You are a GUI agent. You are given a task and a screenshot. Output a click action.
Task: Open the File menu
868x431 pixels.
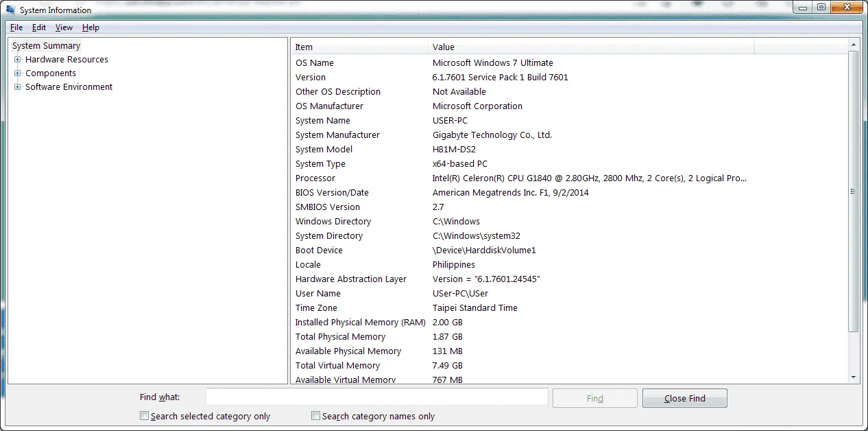coord(16,27)
